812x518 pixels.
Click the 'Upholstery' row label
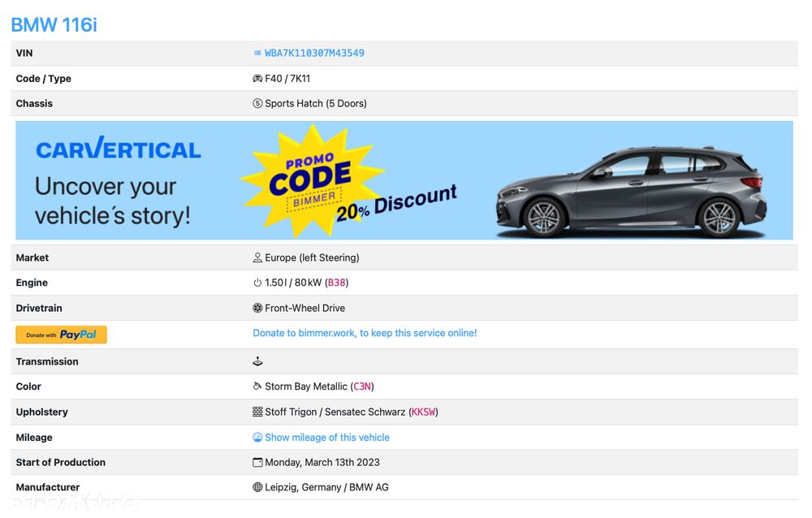coord(42,412)
